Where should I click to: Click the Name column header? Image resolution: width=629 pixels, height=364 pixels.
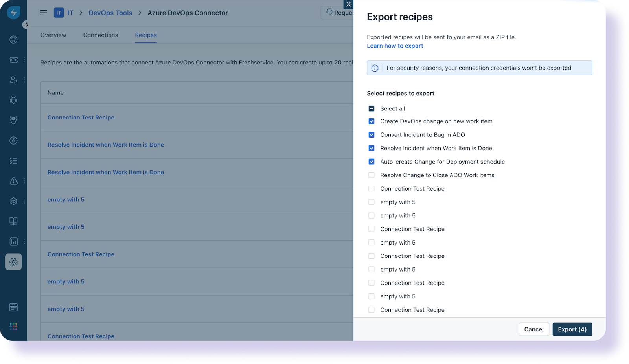pos(55,93)
